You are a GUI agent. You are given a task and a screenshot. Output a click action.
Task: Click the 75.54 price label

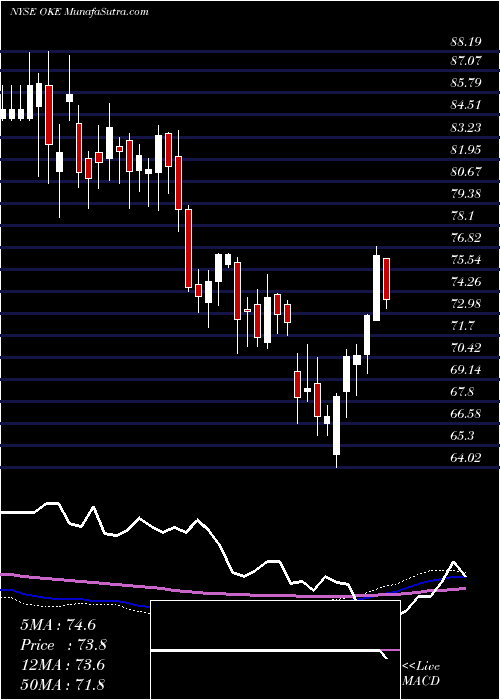[x=466, y=260]
